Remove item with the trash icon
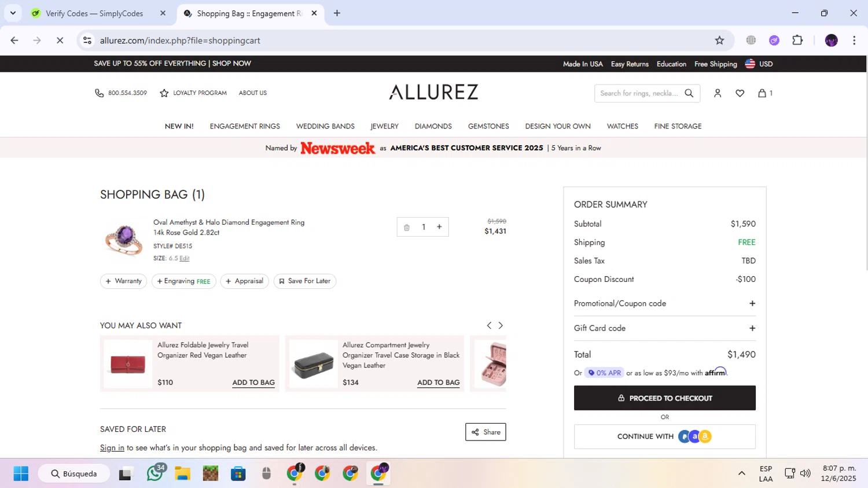The image size is (868, 488). 407,228
